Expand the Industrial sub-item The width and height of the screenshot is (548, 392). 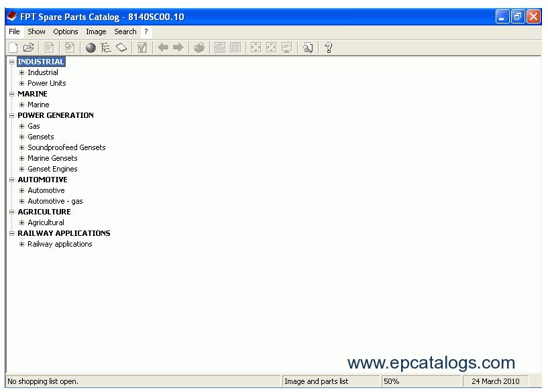21,72
